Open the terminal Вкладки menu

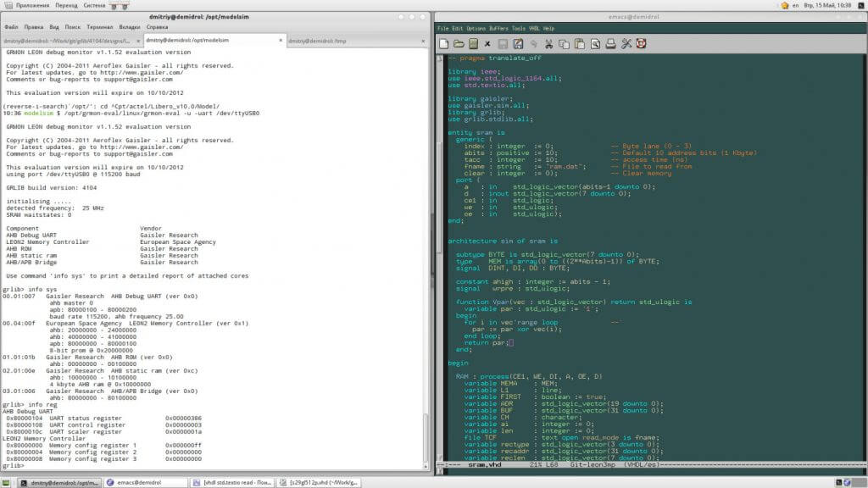(130, 27)
